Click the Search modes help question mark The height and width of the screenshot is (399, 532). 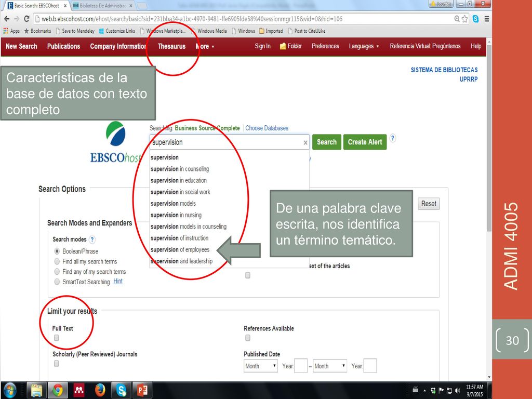click(92, 240)
